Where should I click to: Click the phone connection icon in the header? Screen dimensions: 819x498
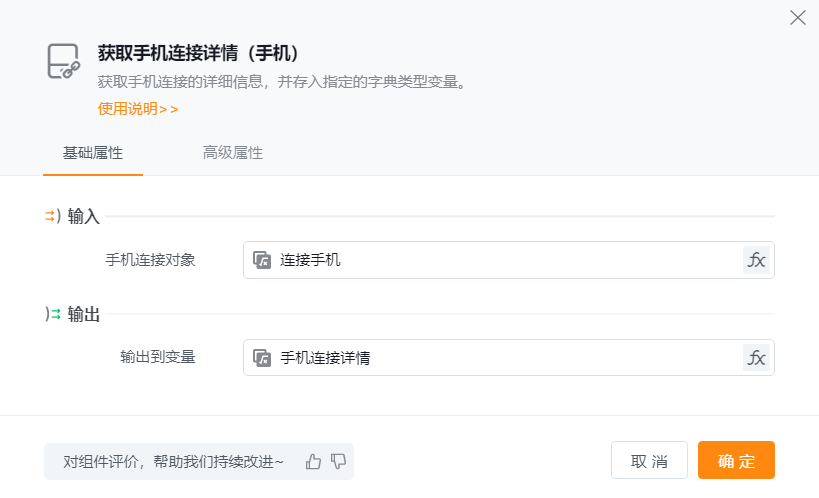click(x=63, y=62)
